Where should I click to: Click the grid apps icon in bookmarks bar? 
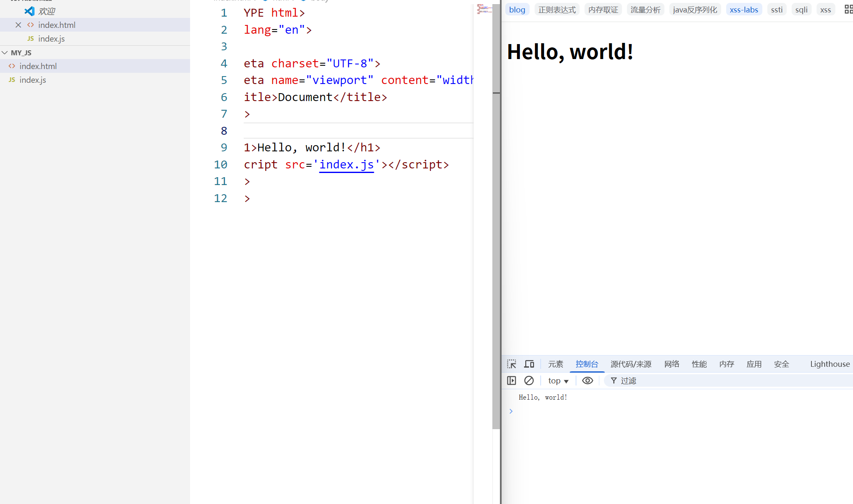click(848, 10)
